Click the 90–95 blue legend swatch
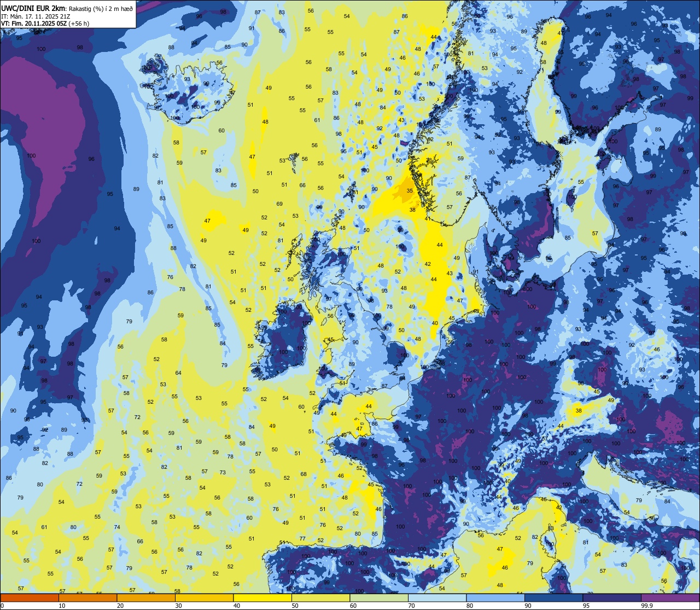Image resolution: width=700 pixels, height=610 pixels. [x=553, y=598]
